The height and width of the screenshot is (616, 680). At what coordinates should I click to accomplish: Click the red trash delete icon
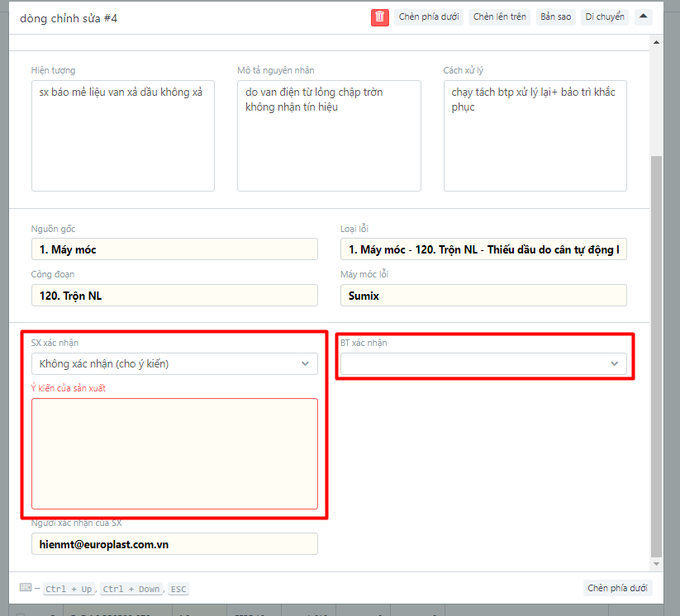(380, 17)
